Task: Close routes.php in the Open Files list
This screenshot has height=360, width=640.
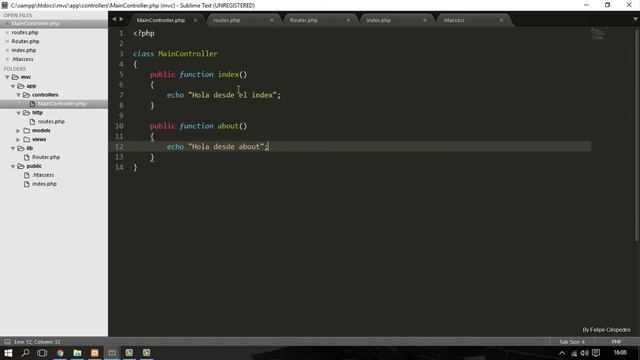Action: (x=7, y=33)
